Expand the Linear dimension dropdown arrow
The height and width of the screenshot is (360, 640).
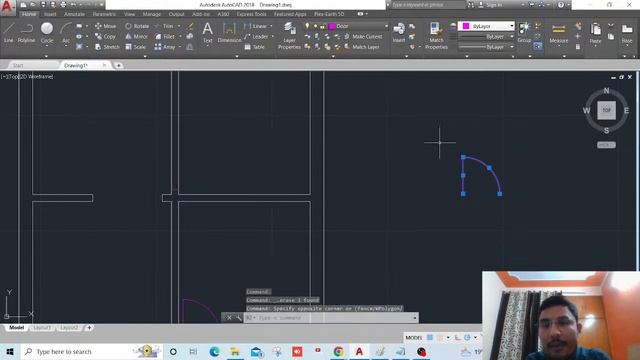tap(271, 26)
